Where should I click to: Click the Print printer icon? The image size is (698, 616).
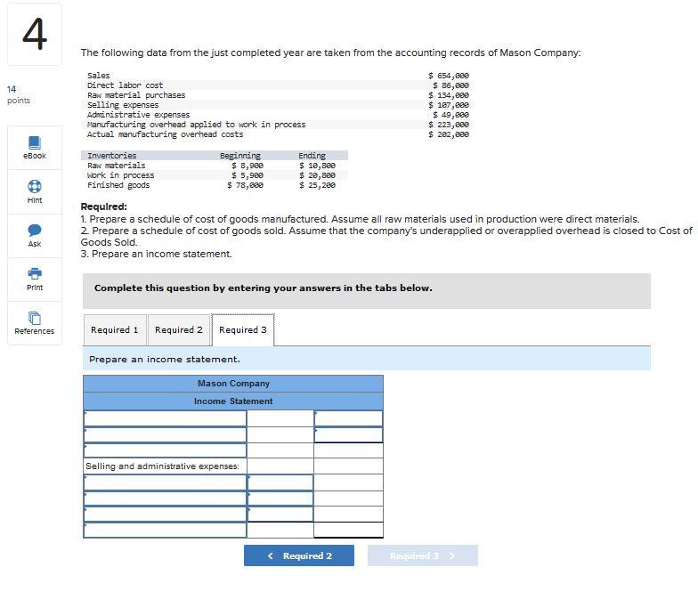34,273
